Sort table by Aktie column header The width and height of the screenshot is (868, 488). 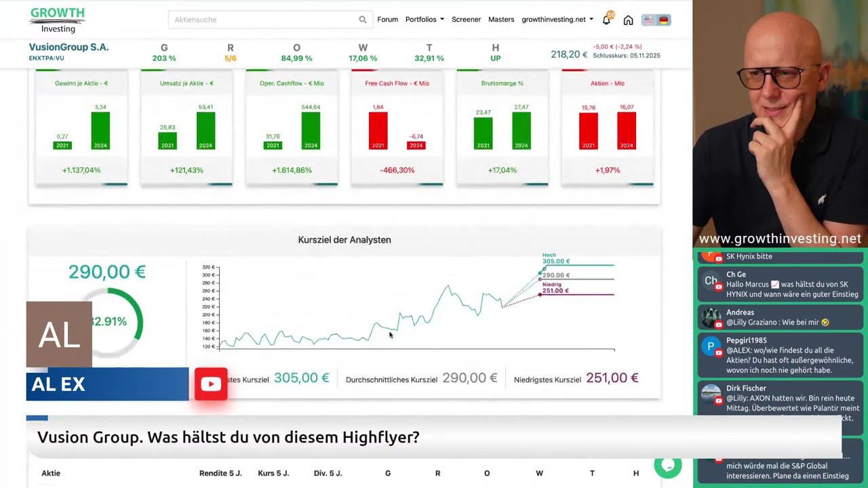tap(51, 473)
